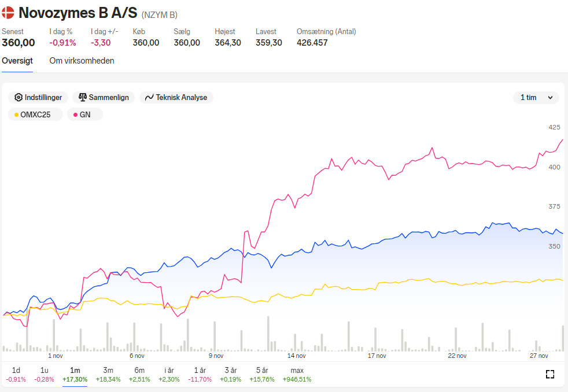Expand the 1 tim interval dropdown
The image size is (568, 392).
tap(536, 97)
